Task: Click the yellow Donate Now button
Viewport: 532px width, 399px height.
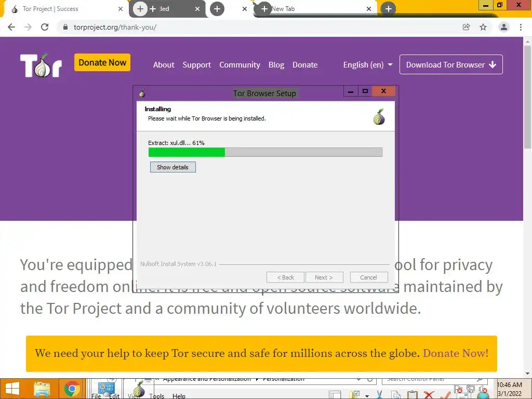Action: coord(102,62)
